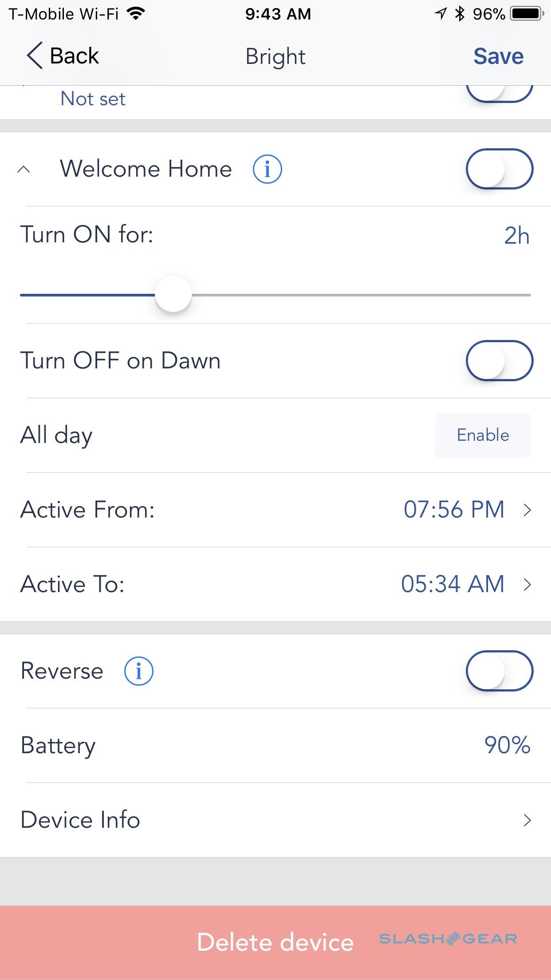Screen dimensions: 551x980
Task: Collapse the Welcome Home section chevron
Action: point(24,169)
